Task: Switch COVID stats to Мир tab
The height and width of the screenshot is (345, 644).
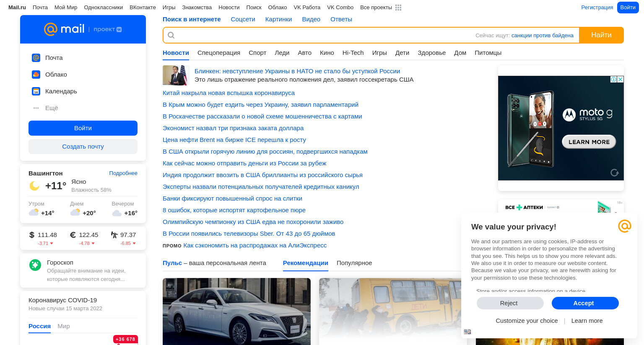Action: pos(64,326)
